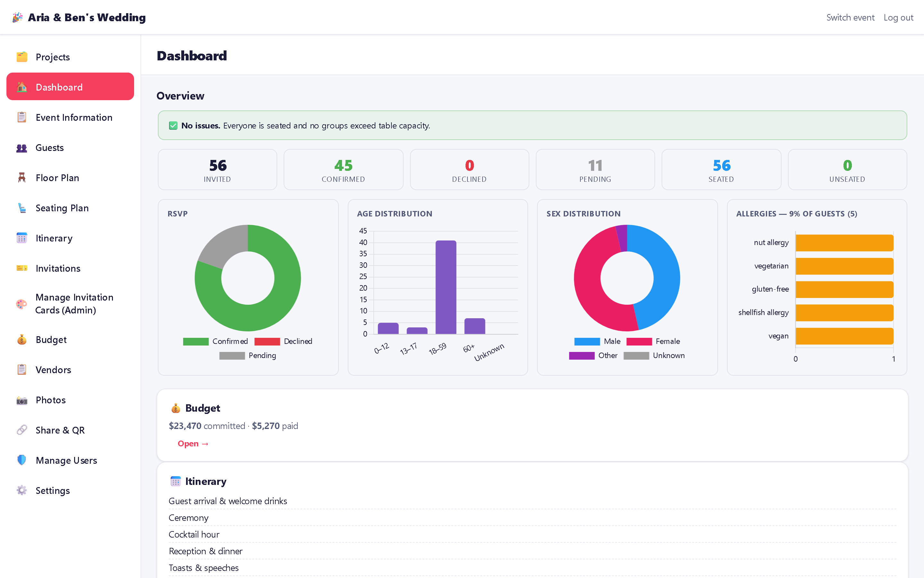Click 'Cocktail hour' itinerary row

pyautogui.click(x=532, y=534)
